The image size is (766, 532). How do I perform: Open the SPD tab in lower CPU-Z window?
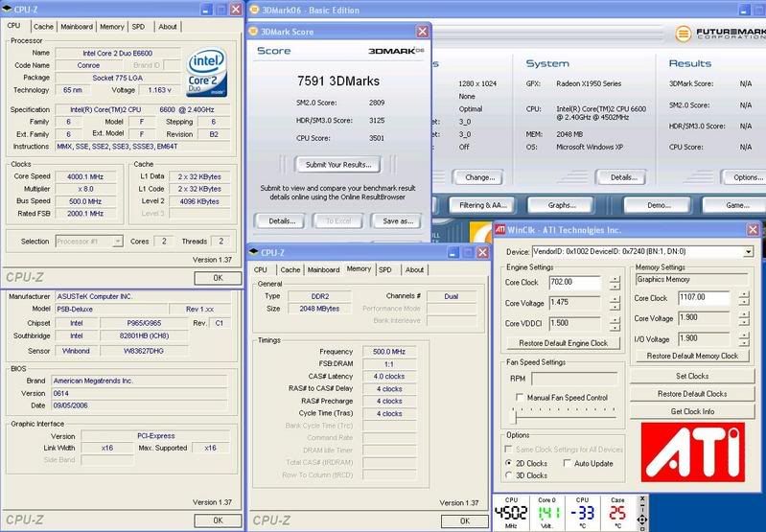click(x=384, y=270)
